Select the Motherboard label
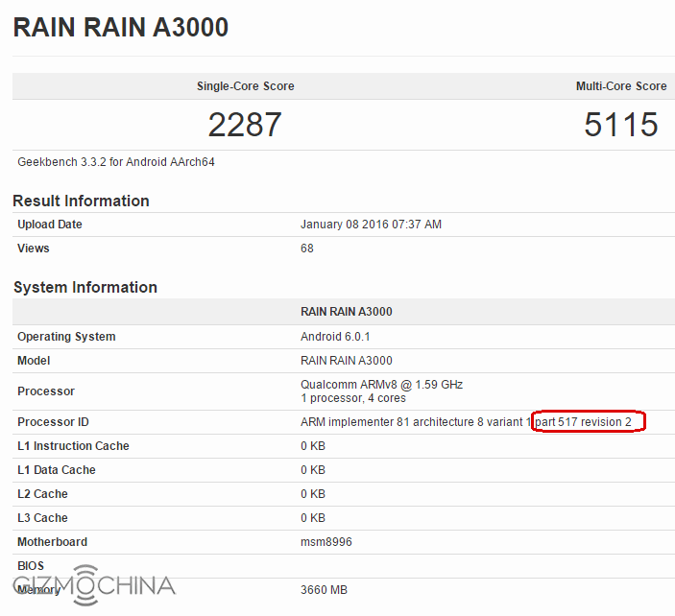Screen dimensions: 675x616 coord(52,542)
